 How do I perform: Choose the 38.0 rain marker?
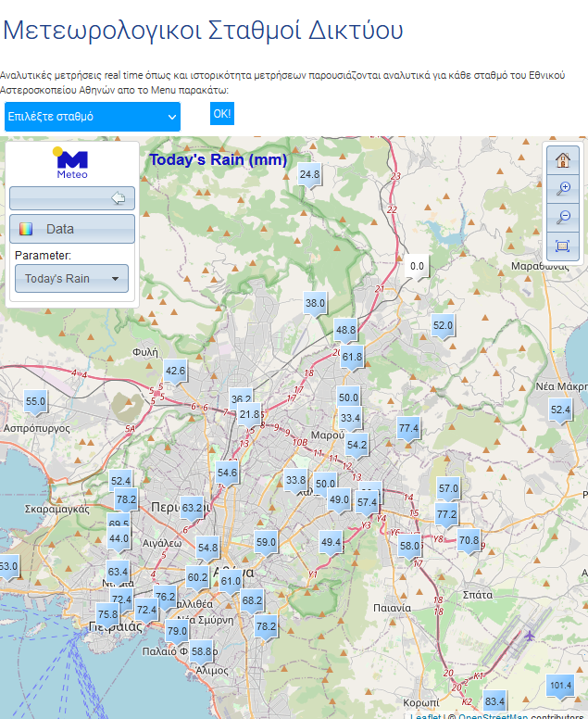pos(316,303)
